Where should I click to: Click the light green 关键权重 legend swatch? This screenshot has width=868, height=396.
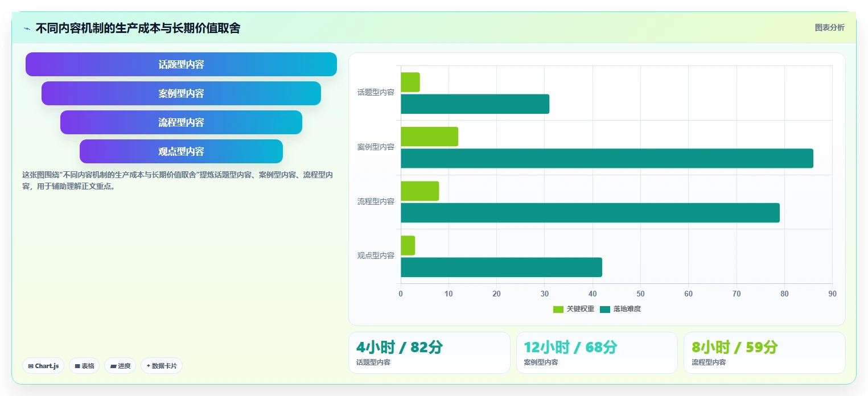(558, 310)
